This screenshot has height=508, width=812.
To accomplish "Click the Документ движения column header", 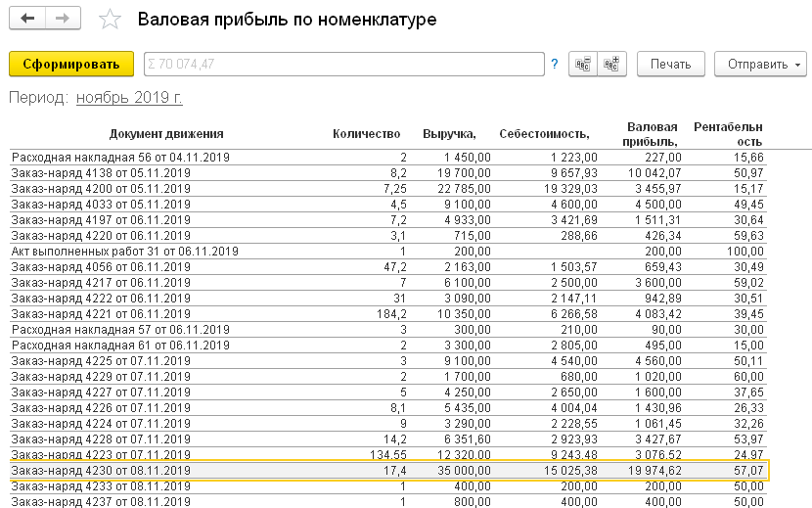I will point(166,134).
